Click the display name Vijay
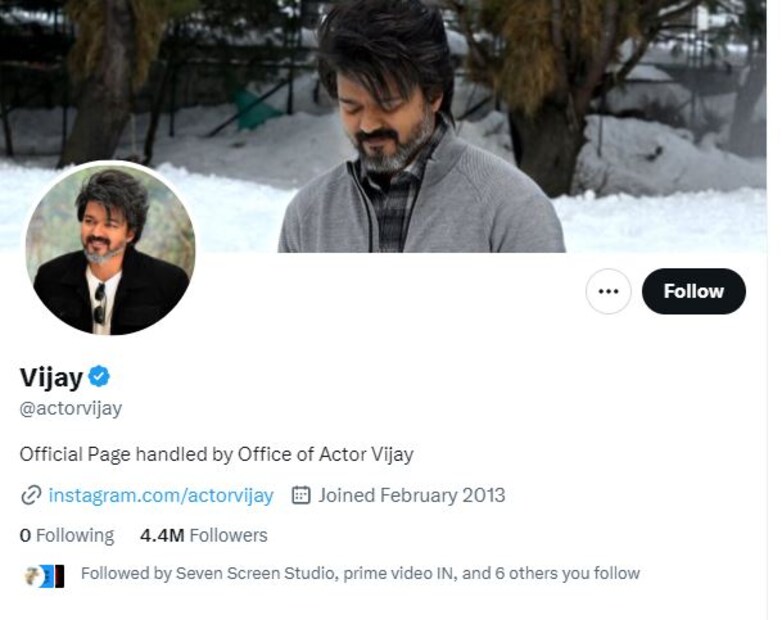The width and height of the screenshot is (782, 620). (x=51, y=377)
